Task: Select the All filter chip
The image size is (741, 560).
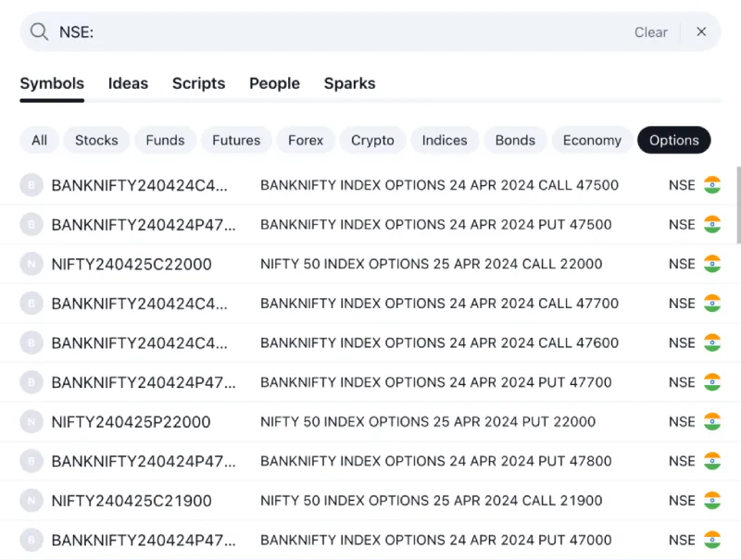Action: [39, 141]
